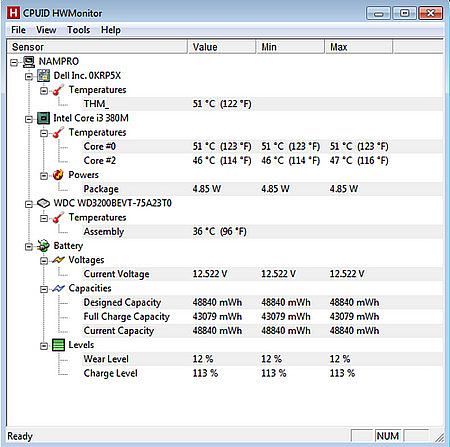The width and height of the screenshot is (450, 447).
Task: Collapse the Levels node
Action: pos(44,346)
